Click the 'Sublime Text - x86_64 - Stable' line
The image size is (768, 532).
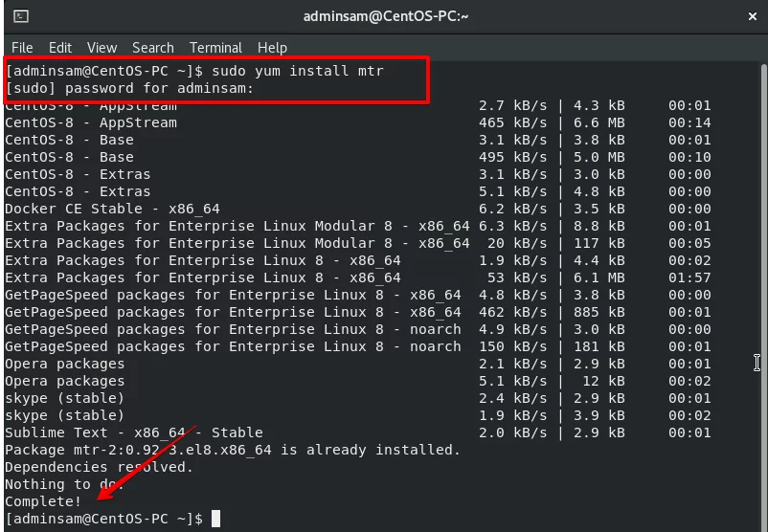(134, 432)
